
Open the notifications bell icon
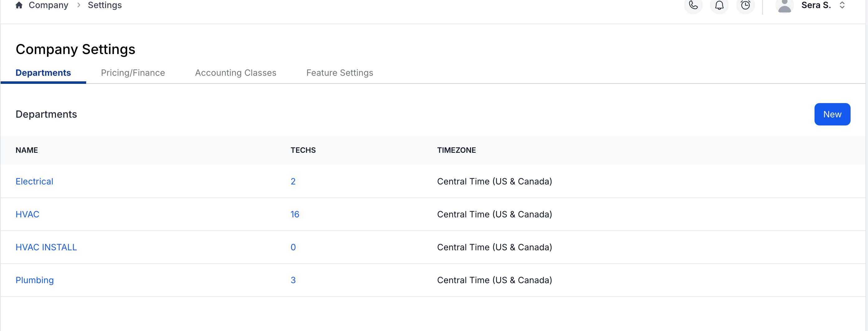coord(719,5)
